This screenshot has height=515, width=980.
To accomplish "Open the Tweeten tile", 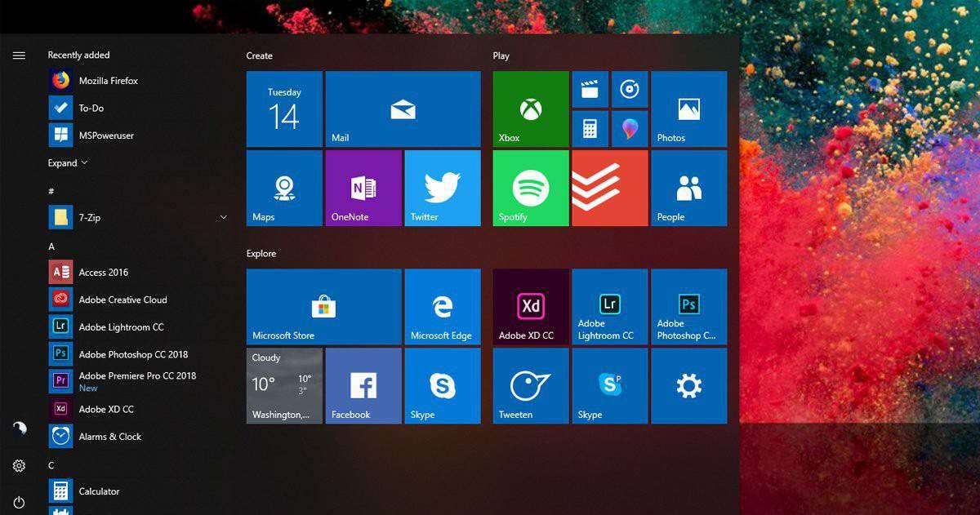I will tap(531, 386).
